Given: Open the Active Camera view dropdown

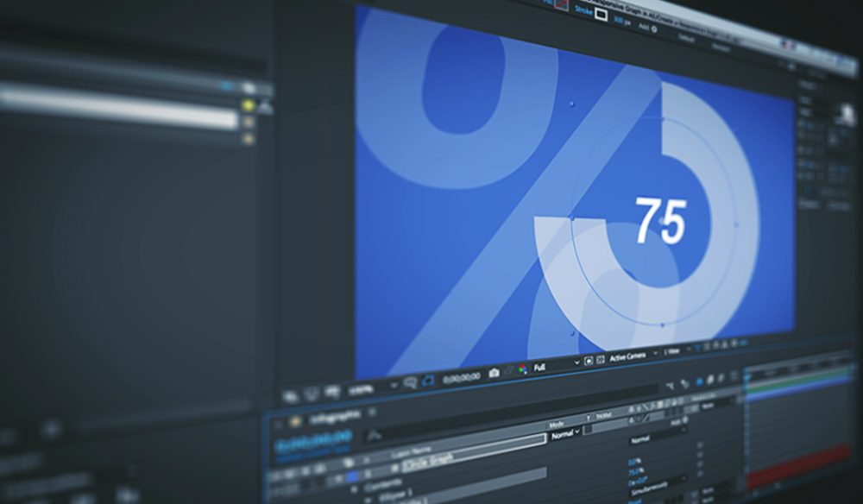Looking at the screenshot, I should point(627,357).
